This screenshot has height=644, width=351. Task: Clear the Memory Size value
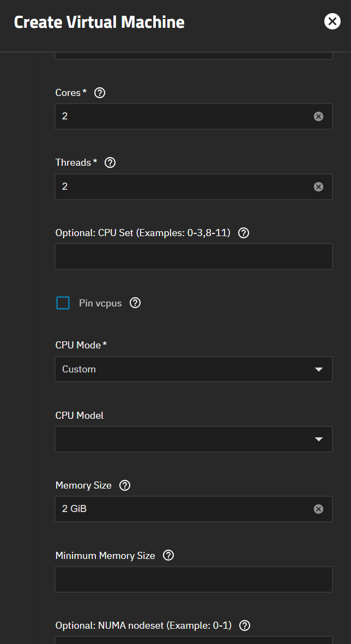point(319,509)
